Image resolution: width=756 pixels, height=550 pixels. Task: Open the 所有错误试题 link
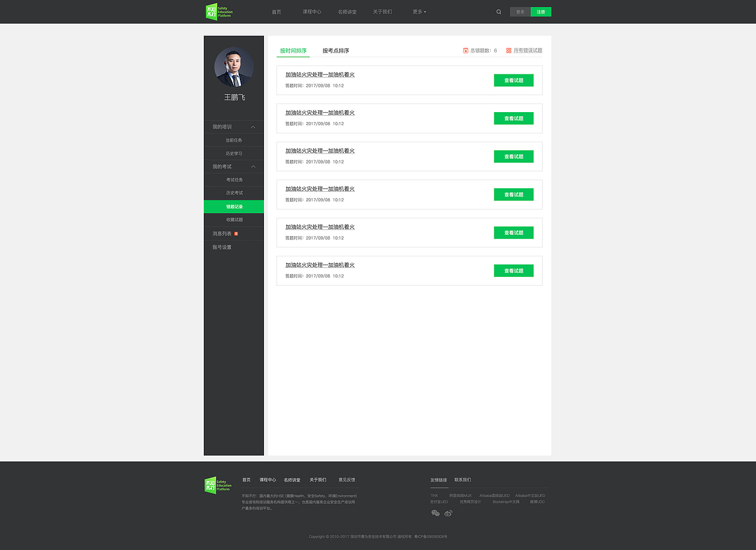[x=528, y=51]
